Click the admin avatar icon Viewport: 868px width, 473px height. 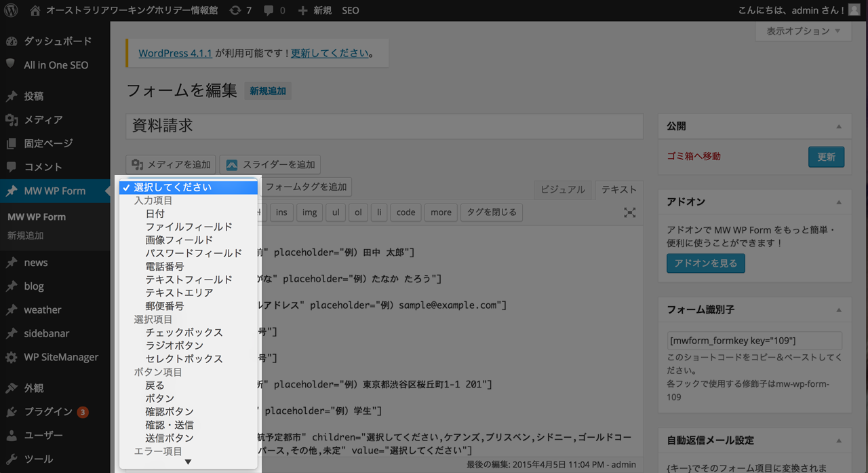pos(854,10)
